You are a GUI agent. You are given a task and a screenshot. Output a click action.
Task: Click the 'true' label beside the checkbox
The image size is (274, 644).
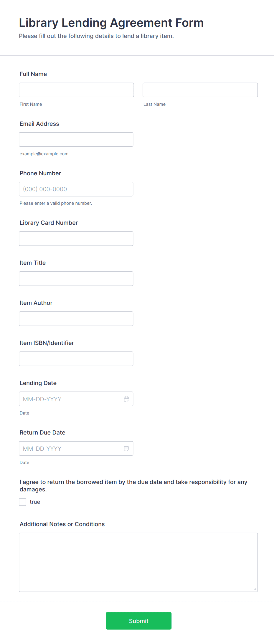coord(35,502)
